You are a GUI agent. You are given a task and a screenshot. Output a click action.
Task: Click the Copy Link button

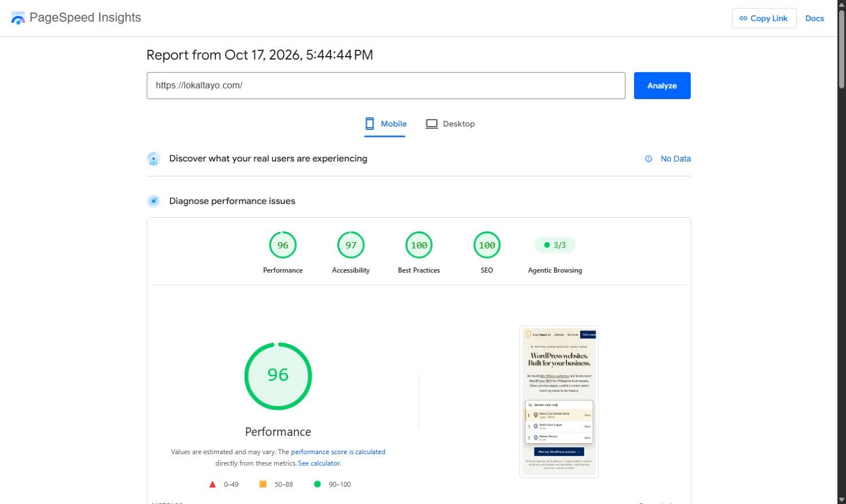(x=764, y=18)
